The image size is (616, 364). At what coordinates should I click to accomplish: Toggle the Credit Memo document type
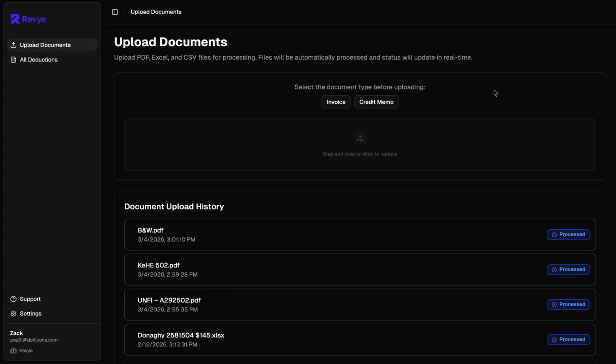tap(376, 102)
